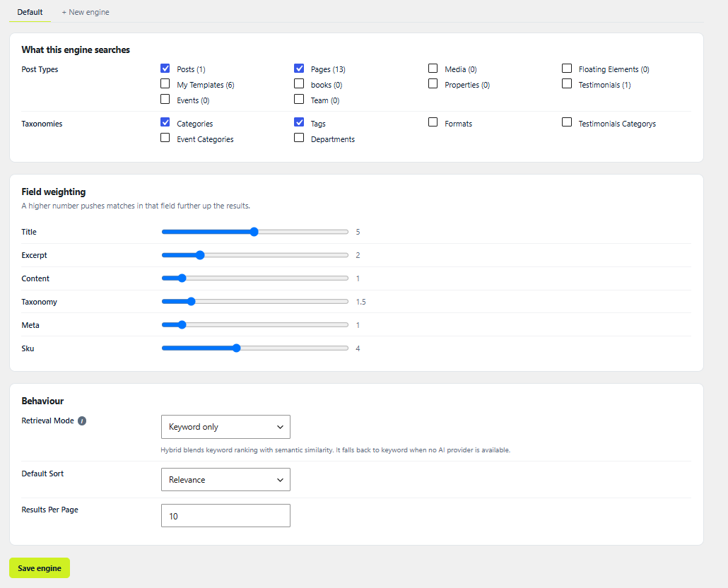Uncheck the Pages (13) checkbox
Screen dimensions: 728x588
[299, 69]
